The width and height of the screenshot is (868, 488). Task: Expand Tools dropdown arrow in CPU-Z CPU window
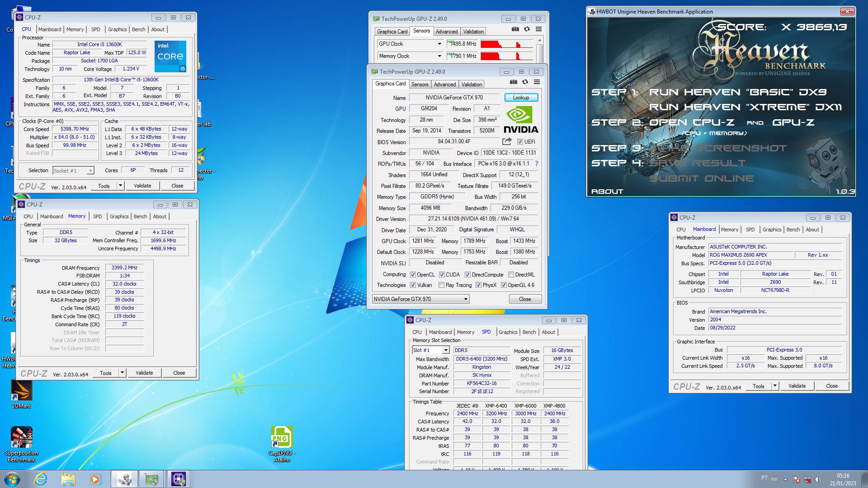point(120,186)
